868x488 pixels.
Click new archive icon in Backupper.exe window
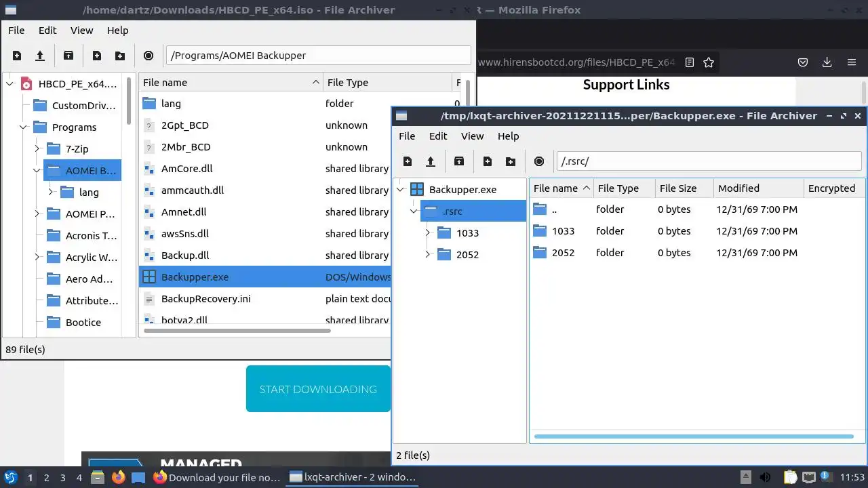408,161
